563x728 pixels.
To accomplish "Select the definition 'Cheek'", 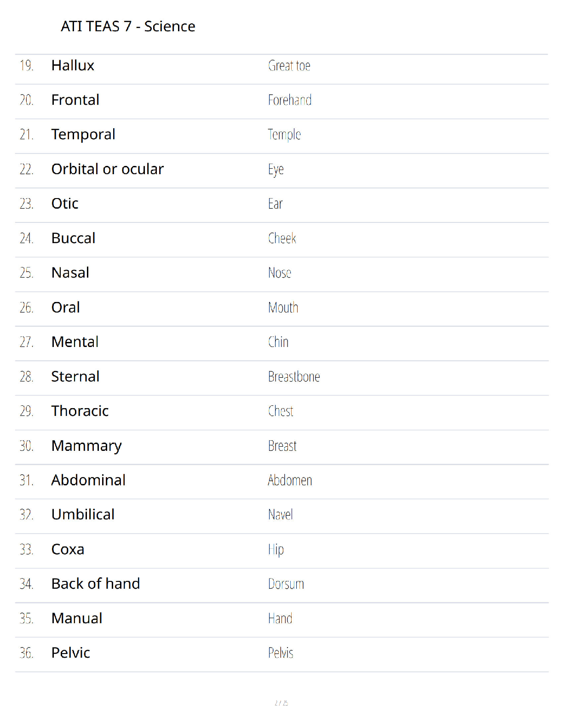I will pos(282,238).
